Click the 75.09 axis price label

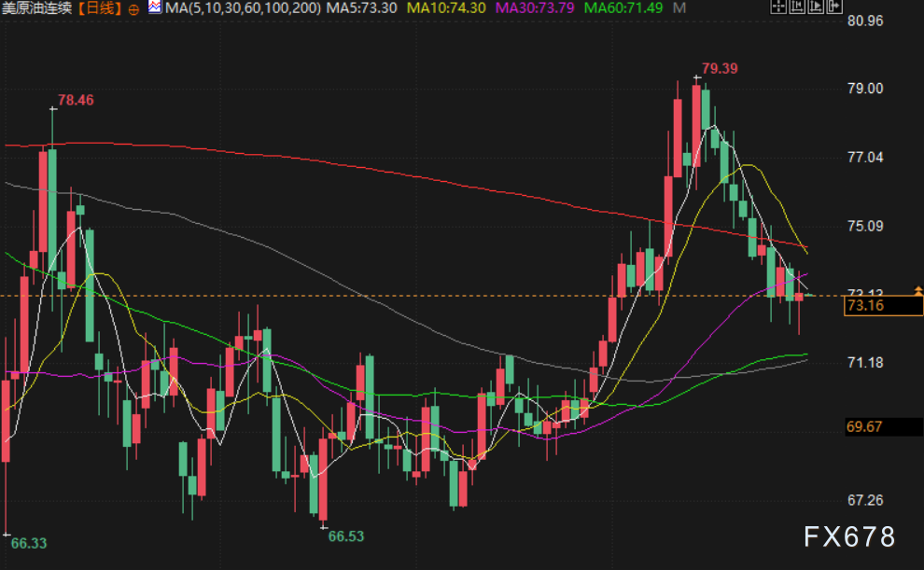(x=865, y=226)
